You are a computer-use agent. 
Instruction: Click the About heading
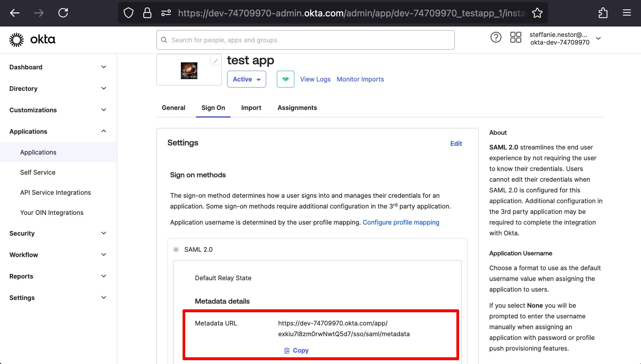pyautogui.click(x=498, y=133)
